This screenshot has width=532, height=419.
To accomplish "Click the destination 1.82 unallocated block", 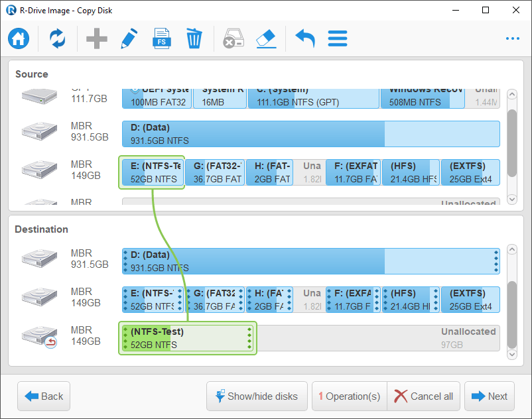I will 309,300.
